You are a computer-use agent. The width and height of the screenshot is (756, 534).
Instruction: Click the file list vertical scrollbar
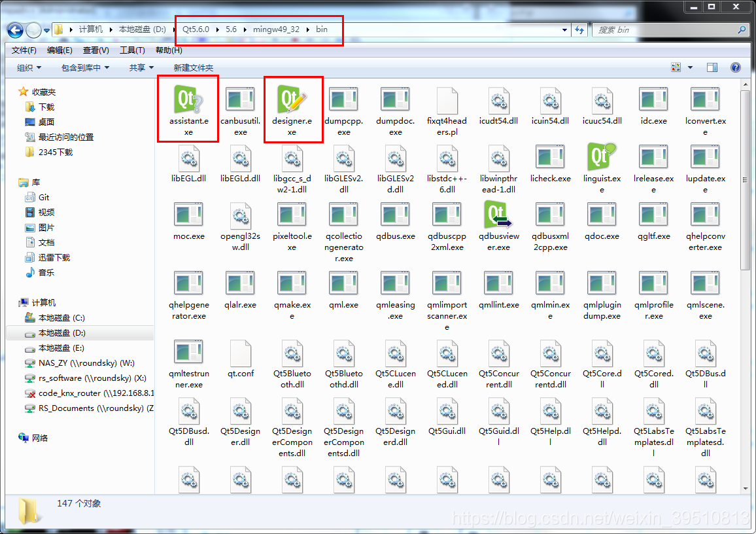pyautogui.click(x=746, y=179)
